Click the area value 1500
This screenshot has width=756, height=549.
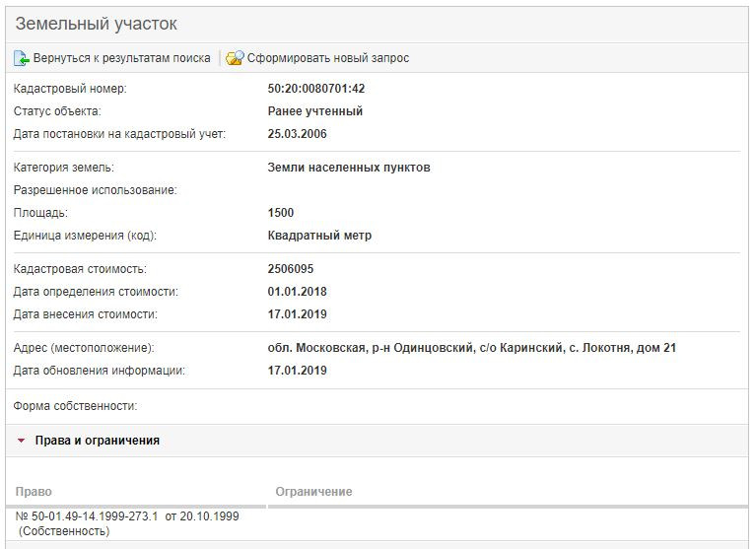281,213
